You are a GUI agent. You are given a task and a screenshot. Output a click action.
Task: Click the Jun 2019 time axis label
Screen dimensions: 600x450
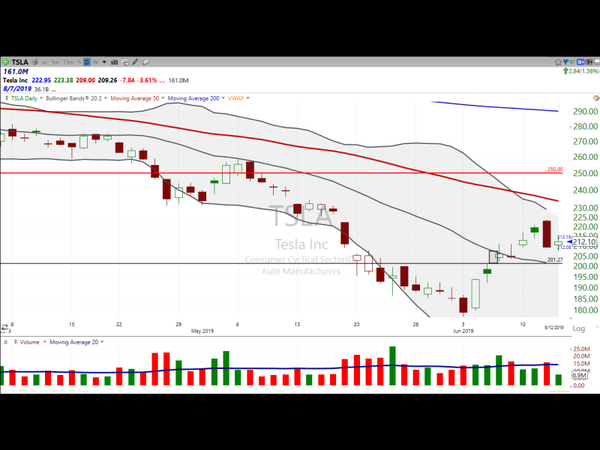point(463,331)
